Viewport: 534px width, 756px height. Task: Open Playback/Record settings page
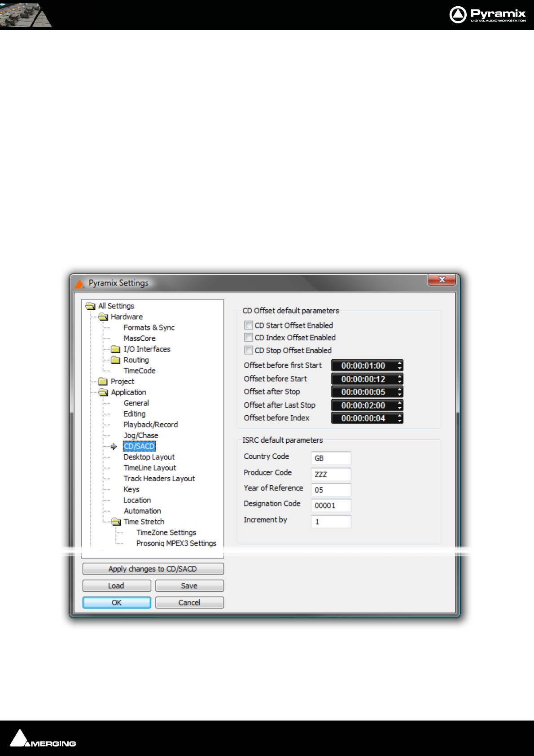(151, 425)
